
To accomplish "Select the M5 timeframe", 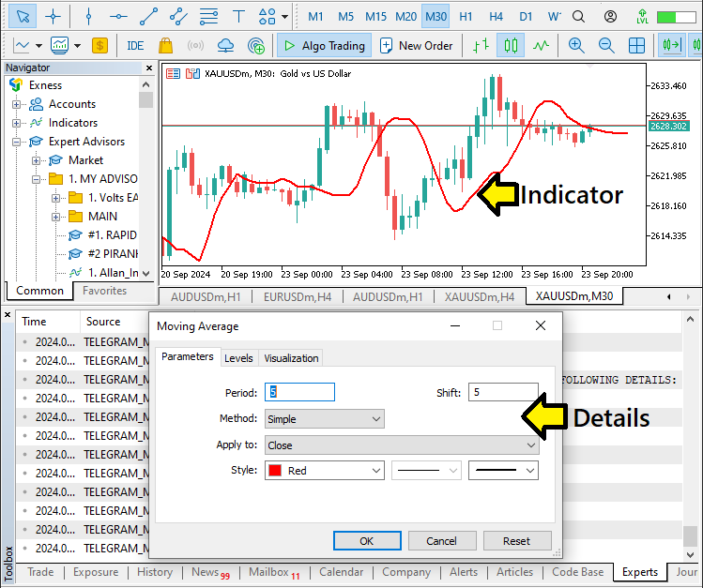I will (345, 17).
